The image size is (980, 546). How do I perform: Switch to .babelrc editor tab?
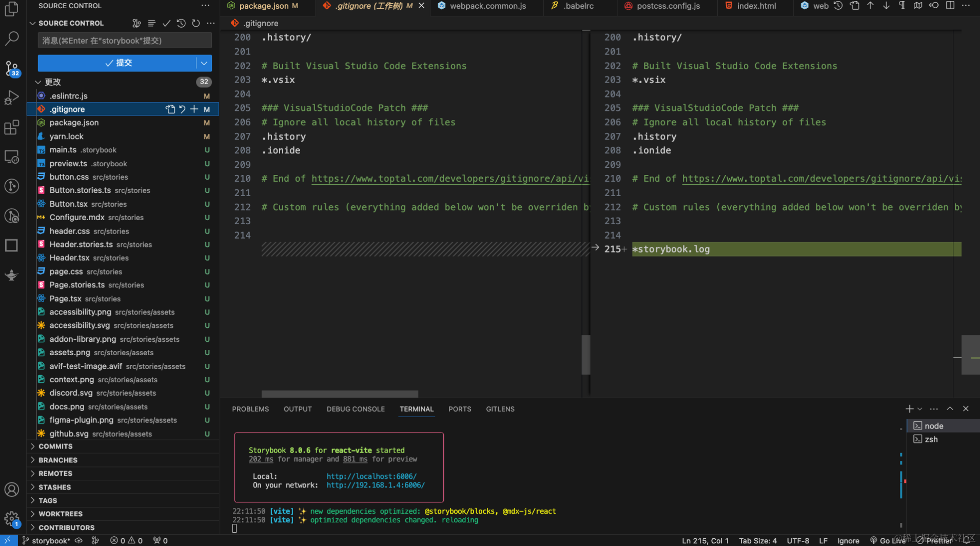[x=578, y=6]
